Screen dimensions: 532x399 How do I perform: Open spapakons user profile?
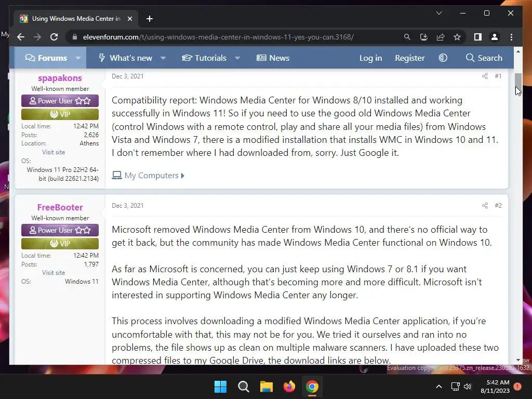point(60,78)
